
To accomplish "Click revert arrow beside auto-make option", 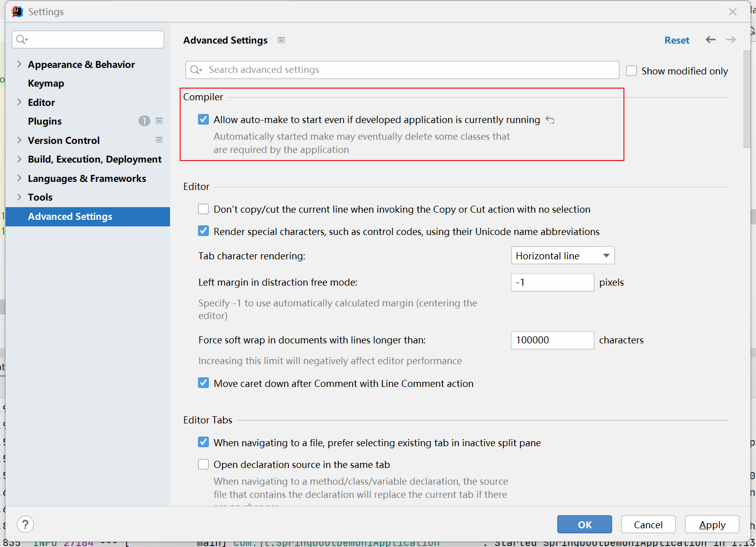I will pyautogui.click(x=550, y=120).
